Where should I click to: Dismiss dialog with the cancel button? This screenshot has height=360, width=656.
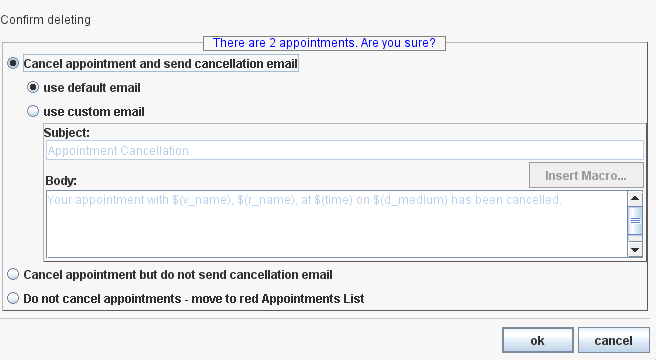[614, 340]
